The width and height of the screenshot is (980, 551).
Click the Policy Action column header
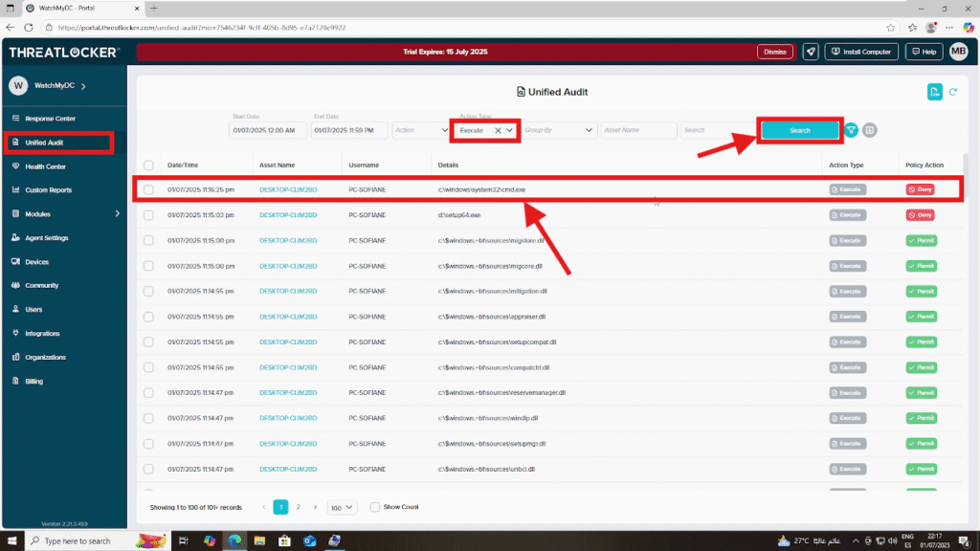[x=924, y=165]
